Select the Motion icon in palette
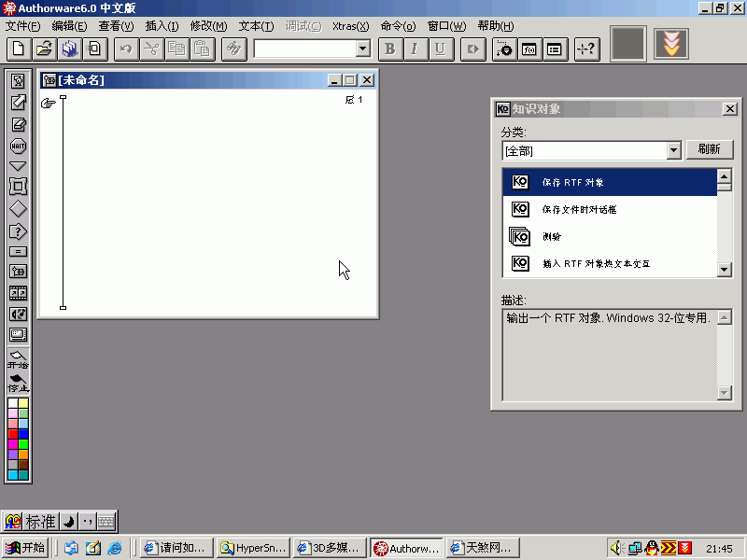The image size is (747, 560). [18, 102]
